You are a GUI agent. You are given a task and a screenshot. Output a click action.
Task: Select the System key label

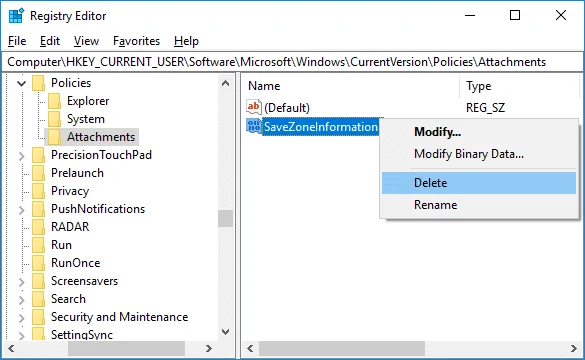tap(86, 119)
